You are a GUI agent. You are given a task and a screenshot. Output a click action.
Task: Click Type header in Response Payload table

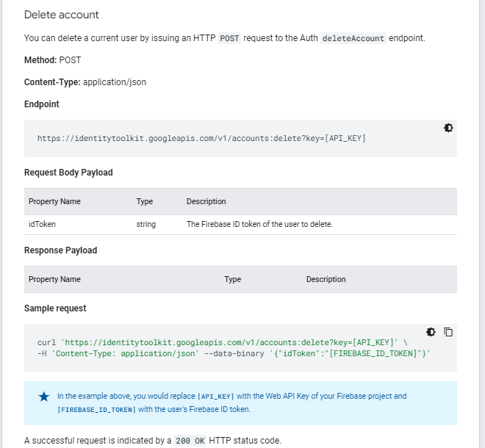233,279
